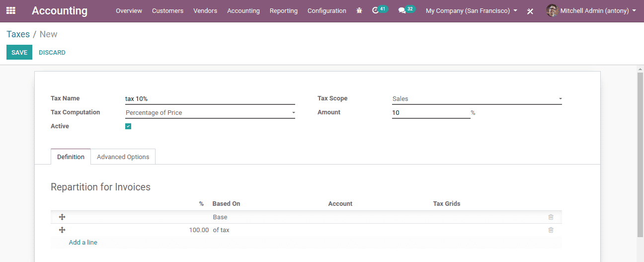This screenshot has height=262, width=644.
Task: Delete the 'of tax' repartition line
Action: coord(551,230)
